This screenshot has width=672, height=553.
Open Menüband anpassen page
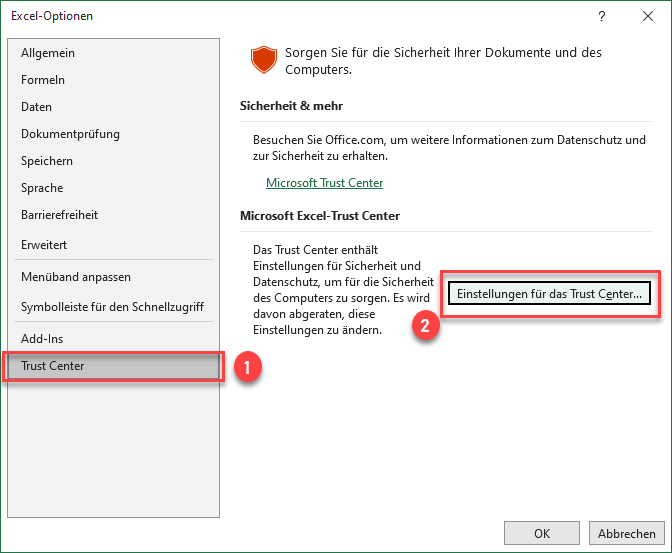click(x=114, y=277)
